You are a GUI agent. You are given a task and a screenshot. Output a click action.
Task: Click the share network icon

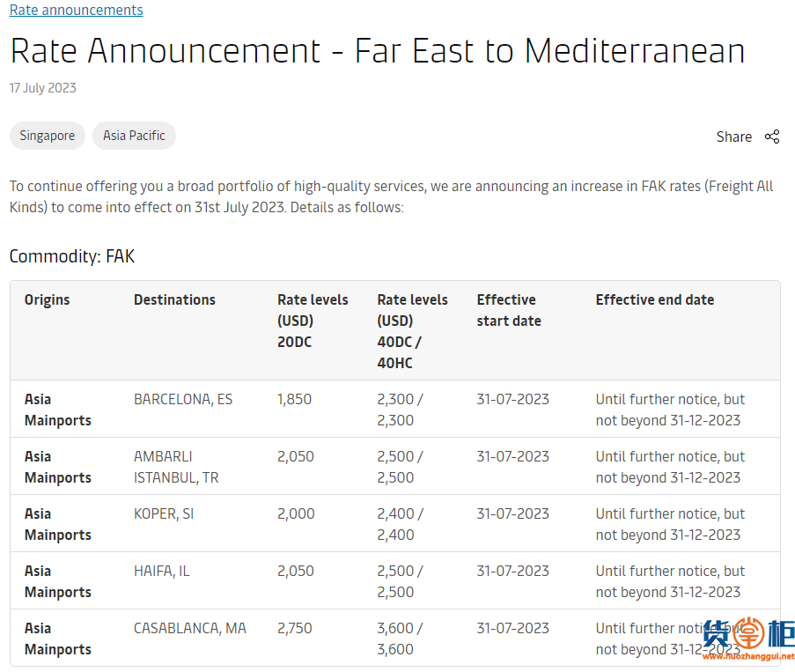772,137
